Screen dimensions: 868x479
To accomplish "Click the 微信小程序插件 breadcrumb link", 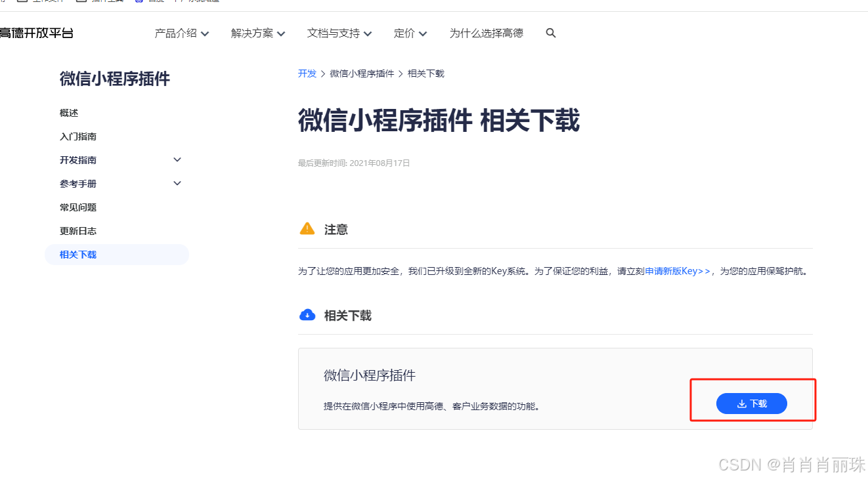I will pos(362,73).
